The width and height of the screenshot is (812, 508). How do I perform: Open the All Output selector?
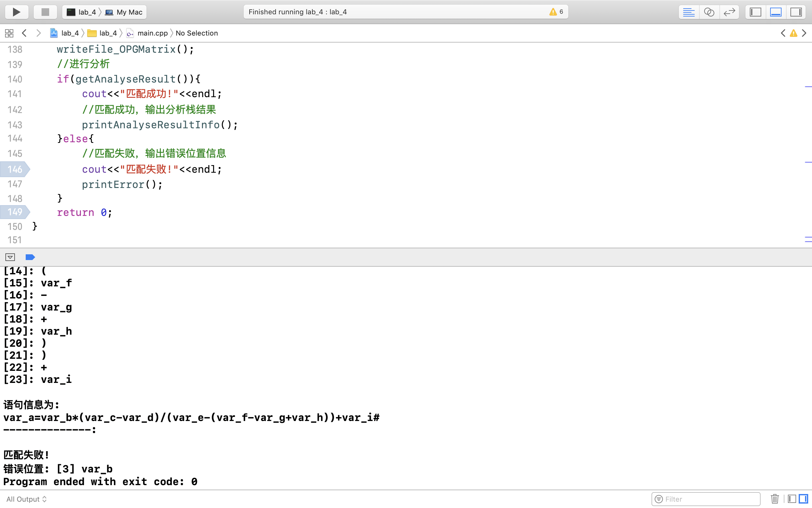[x=27, y=499]
